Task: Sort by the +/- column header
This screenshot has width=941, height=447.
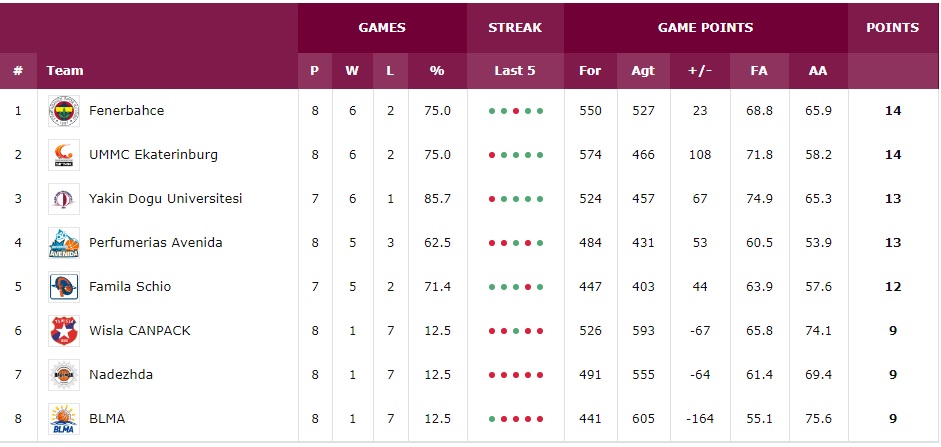Action: click(x=700, y=71)
